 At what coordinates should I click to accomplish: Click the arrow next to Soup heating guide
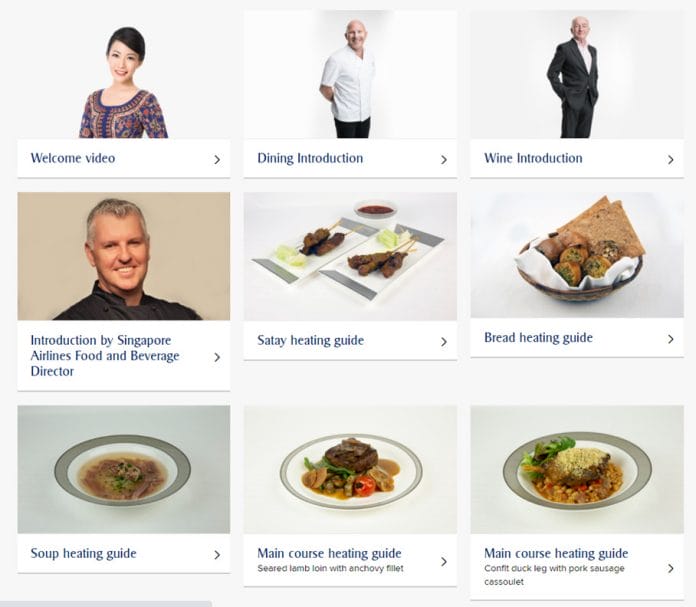(x=217, y=555)
